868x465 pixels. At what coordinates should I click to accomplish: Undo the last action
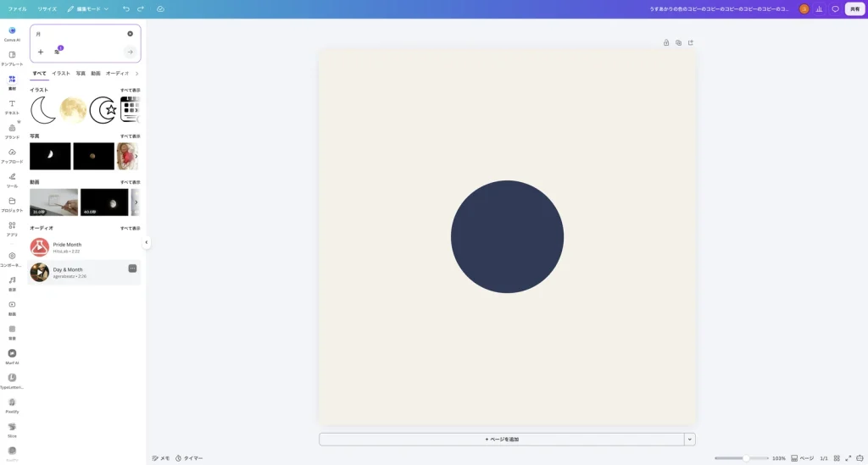pyautogui.click(x=126, y=8)
